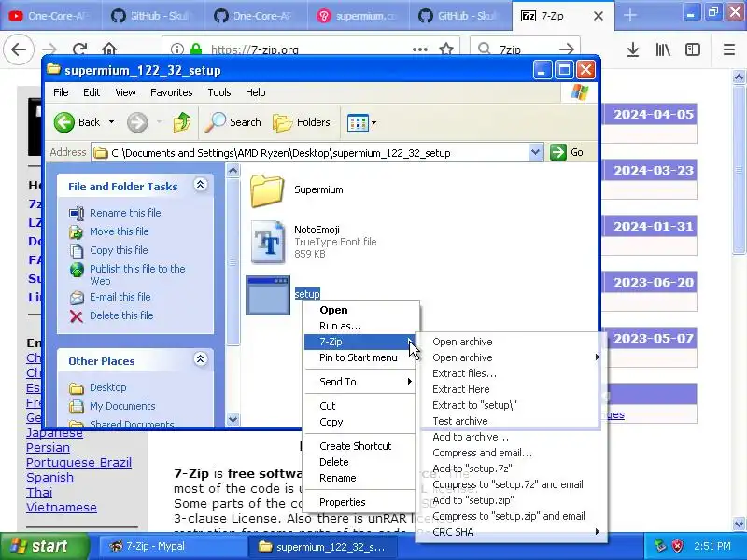The width and height of the screenshot is (747, 560).
Task: Switch to supermium.com browser tab
Action: pos(358,16)
